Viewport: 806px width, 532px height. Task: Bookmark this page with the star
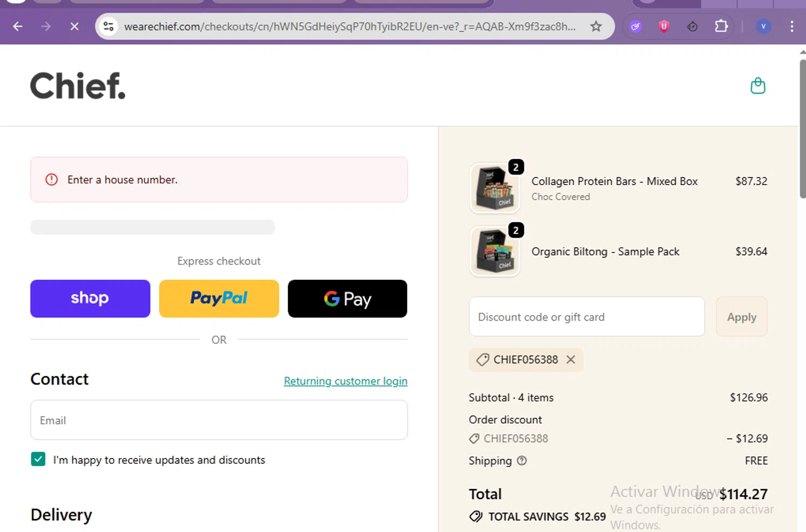(596, 26)
